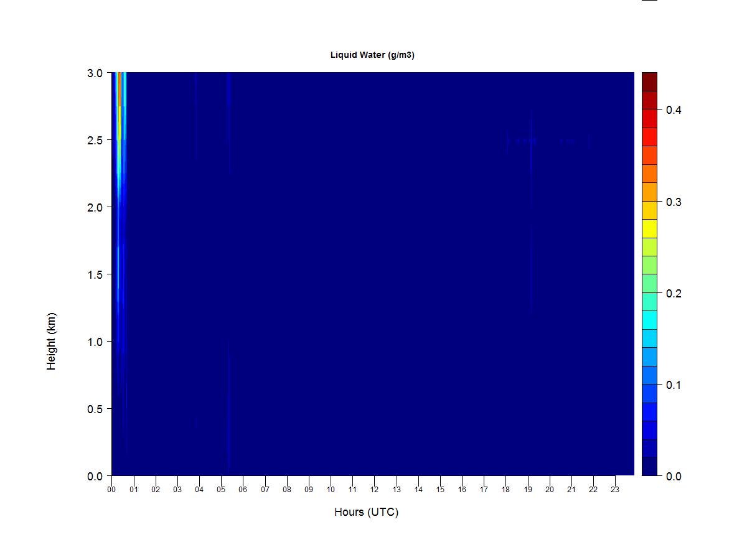This screenshot has width=747, height=560.
Task: Click hour tick label 00
Action: pos(111,490)
